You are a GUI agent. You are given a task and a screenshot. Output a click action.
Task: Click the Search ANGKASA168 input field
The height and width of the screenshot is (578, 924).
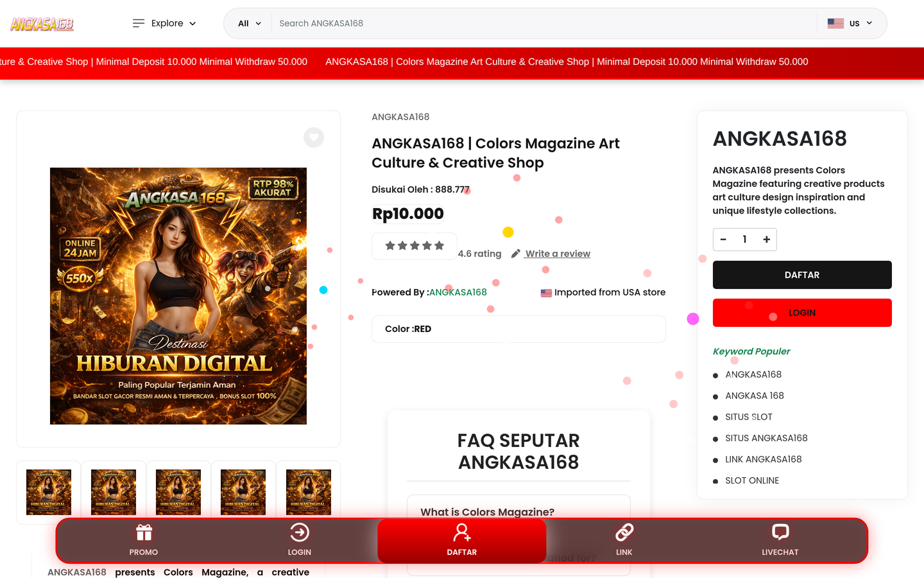point(544,23)
